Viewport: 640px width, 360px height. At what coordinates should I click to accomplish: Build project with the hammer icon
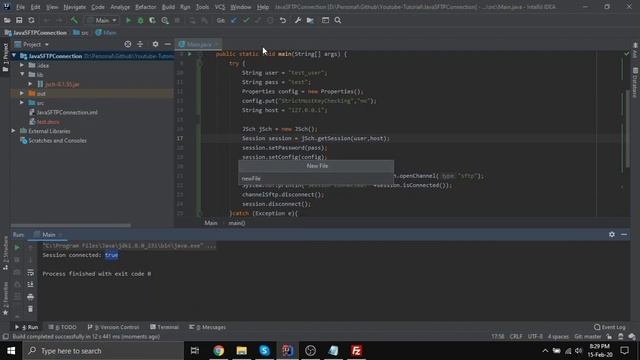pos(74,20)
